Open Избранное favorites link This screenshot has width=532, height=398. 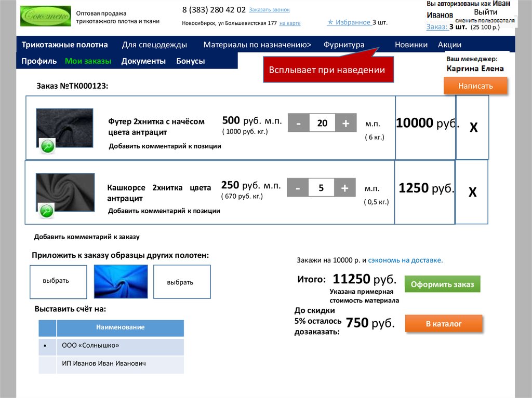pyautogui.click(x=349, y=22)
